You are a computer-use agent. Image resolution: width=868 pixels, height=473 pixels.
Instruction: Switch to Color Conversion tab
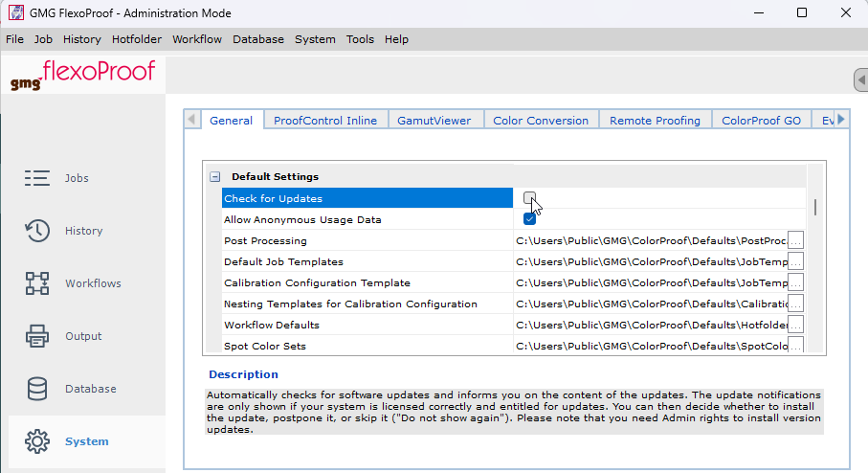tap(541, 121)
